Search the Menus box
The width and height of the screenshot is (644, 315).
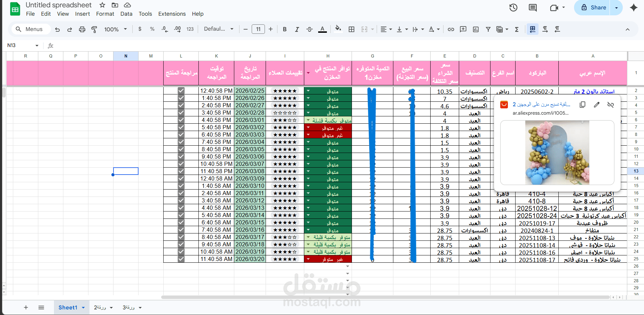(x=31, y=29)
